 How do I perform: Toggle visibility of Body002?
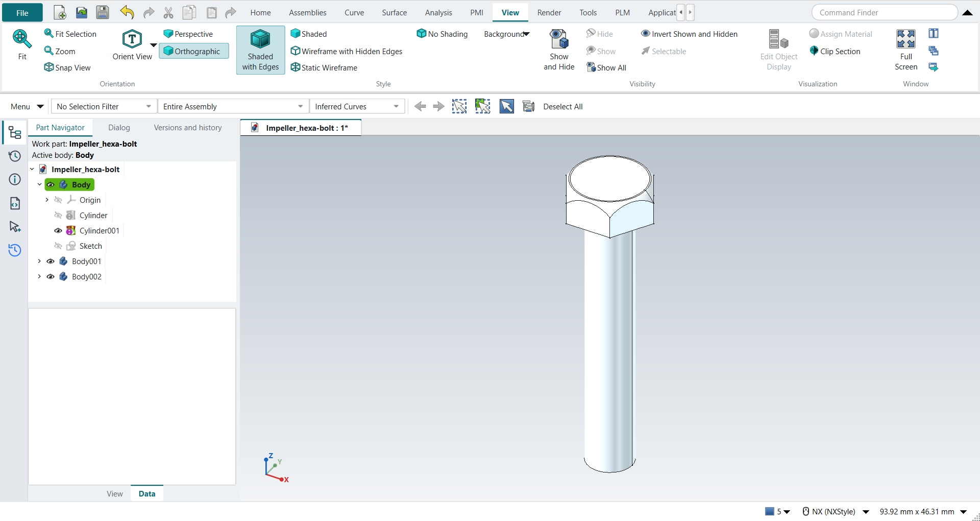pyautogui.click(x=51, y=276)
